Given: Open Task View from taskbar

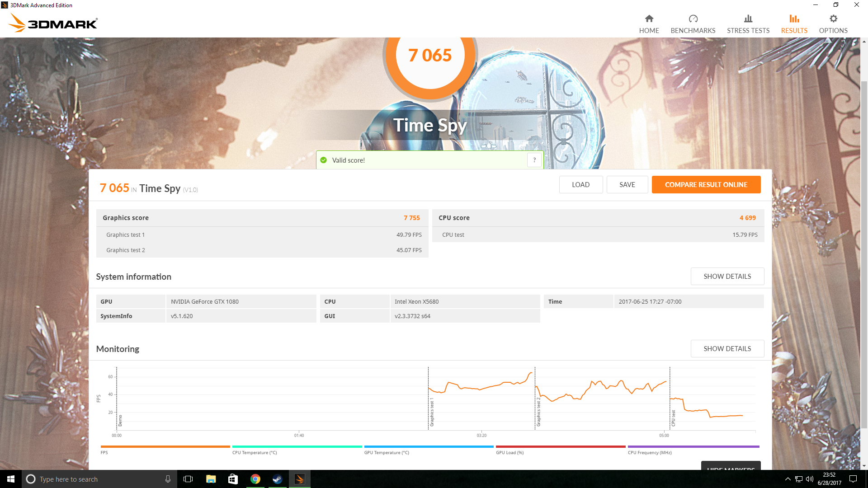Looking at the screenshot, I should point(188,479).
